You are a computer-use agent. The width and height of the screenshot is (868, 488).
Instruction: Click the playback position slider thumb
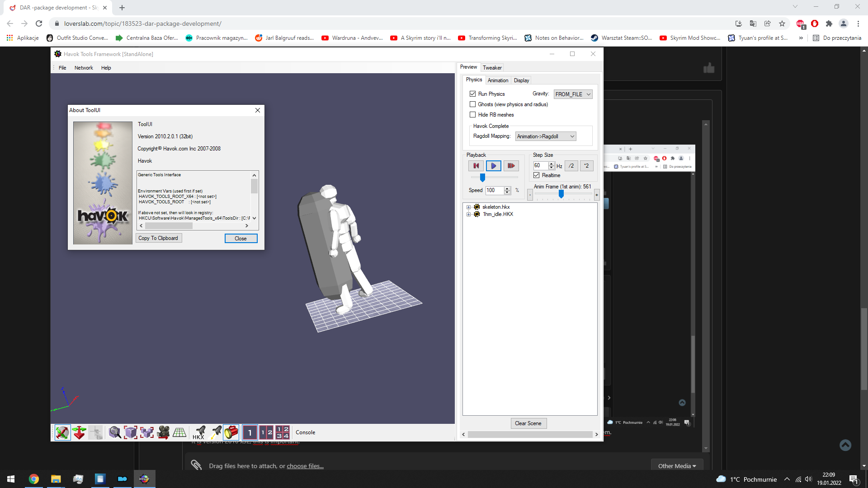point(482,178)
